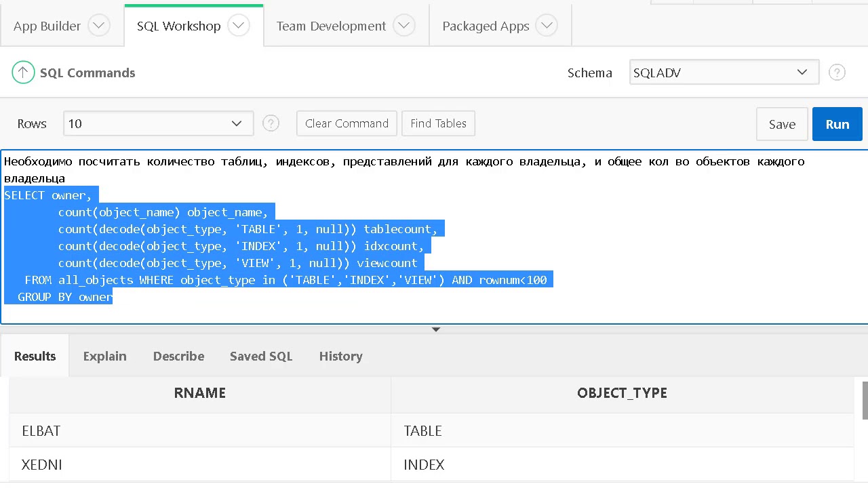Click the results vertical scrollbar thumb
The width and height of the screenshot is (868, 488).
(865, 400)
